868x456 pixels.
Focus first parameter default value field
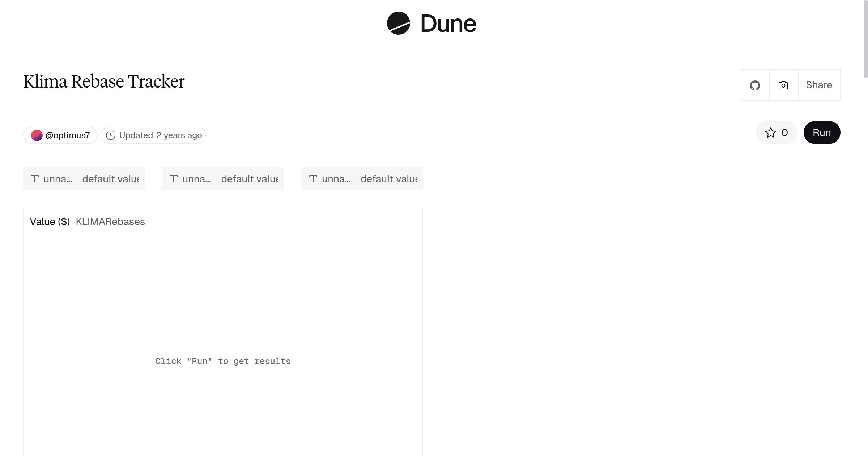110,179
